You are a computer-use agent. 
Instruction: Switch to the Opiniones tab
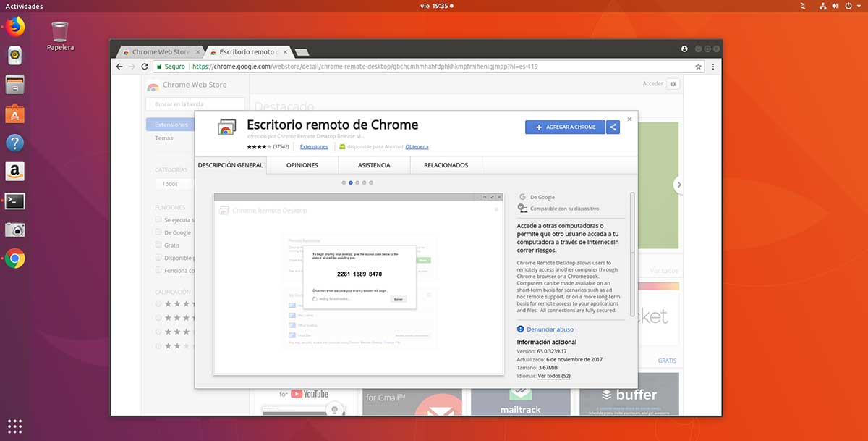[302, 165]
